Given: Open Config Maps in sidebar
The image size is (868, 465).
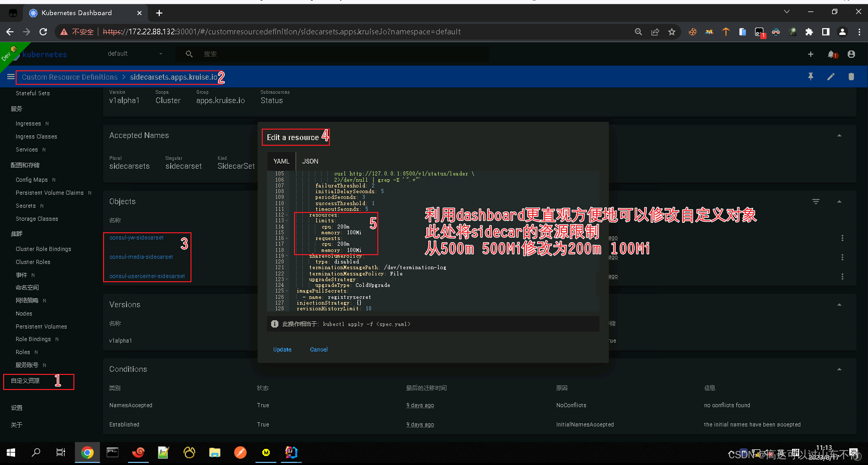Looking at the screenshot, I should [x=32, y=180].
